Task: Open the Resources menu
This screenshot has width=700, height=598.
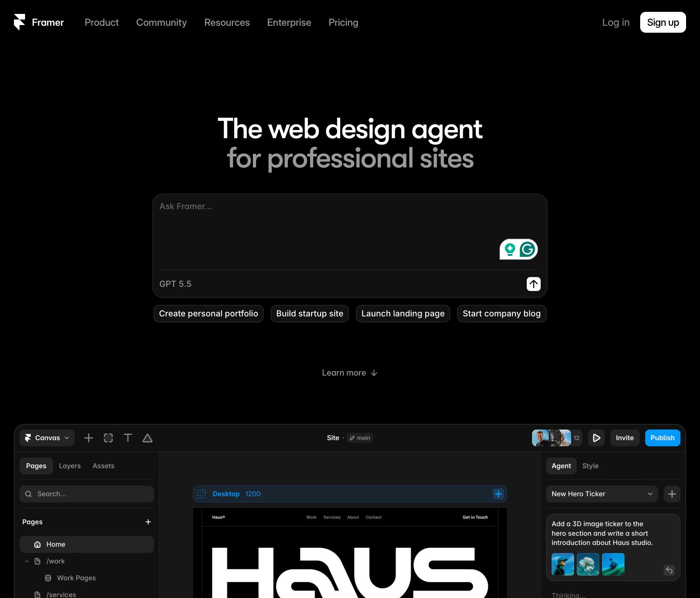Action: (227, 22)
